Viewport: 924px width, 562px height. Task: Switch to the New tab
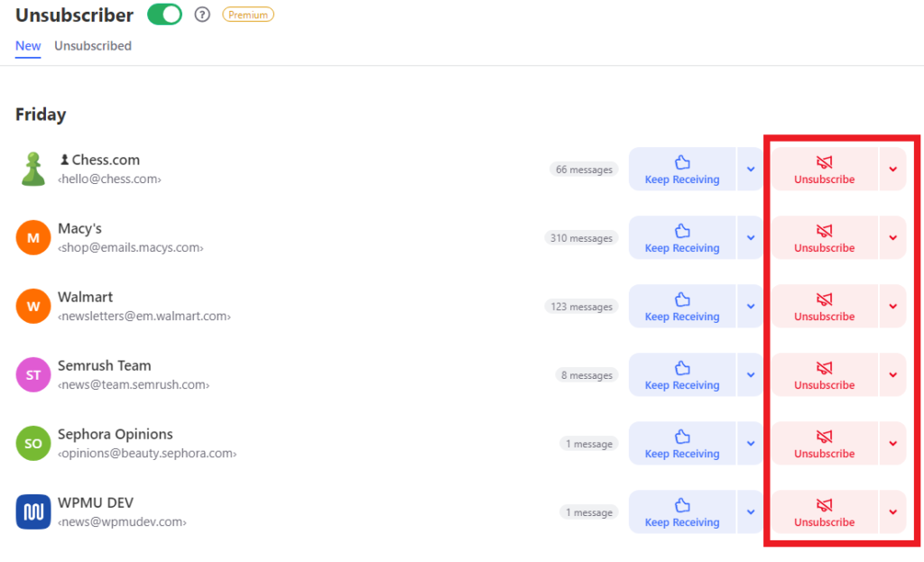pyautogui.click(x=28, y=46)
